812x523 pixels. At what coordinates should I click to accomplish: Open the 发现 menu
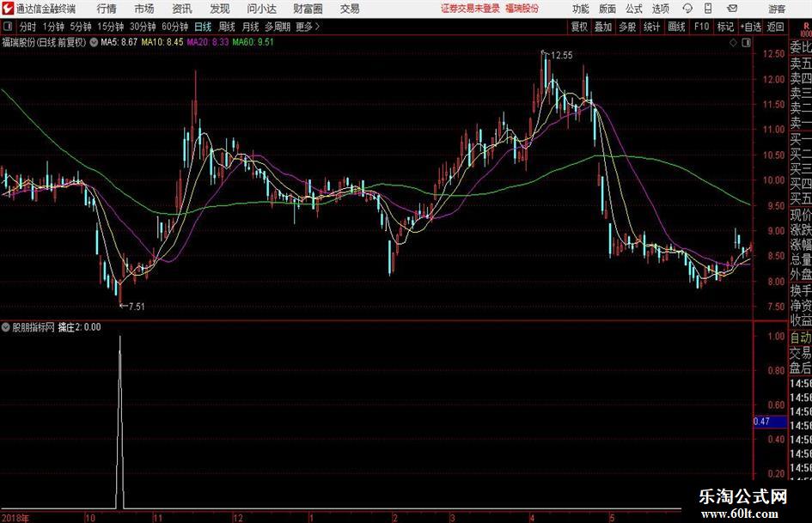(220, 9)
